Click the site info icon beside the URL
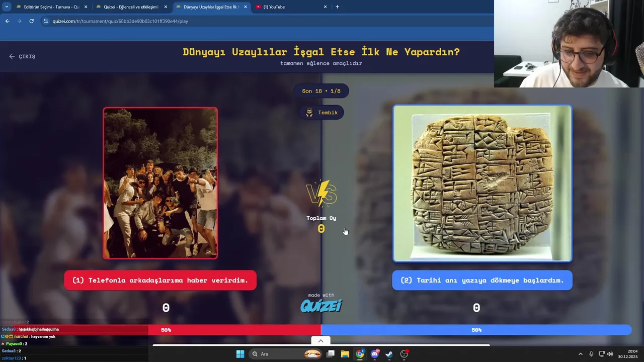The width and height of the screenshot is (644, 362). [46, 21]
